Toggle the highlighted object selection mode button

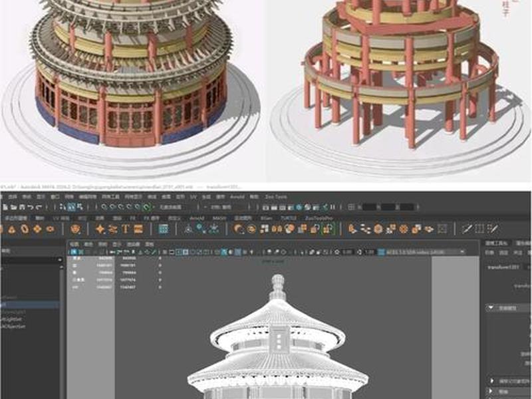[71, 207]
